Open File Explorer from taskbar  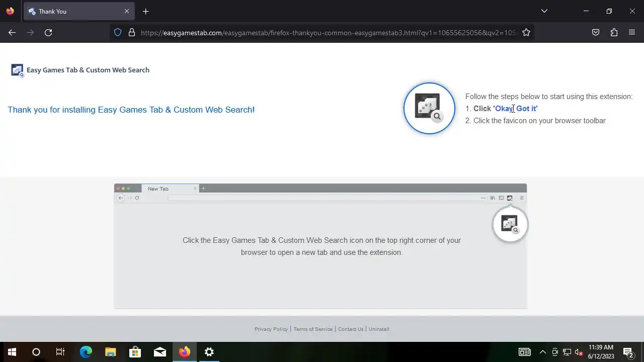click(111, 352)
